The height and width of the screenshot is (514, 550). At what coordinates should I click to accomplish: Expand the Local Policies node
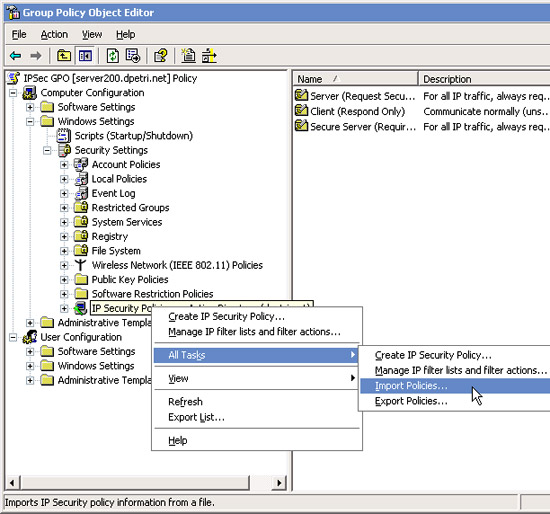[64, 179]
